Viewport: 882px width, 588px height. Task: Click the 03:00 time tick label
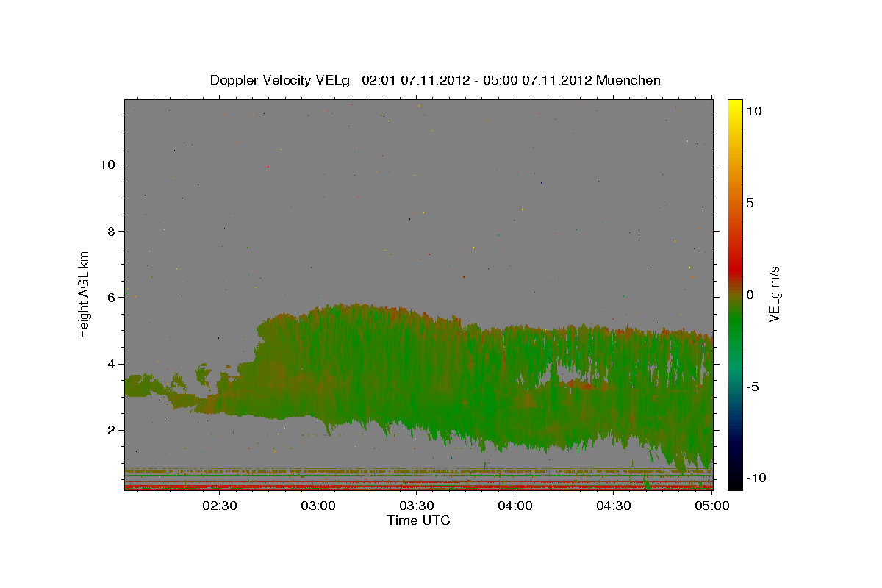[319, 506]
